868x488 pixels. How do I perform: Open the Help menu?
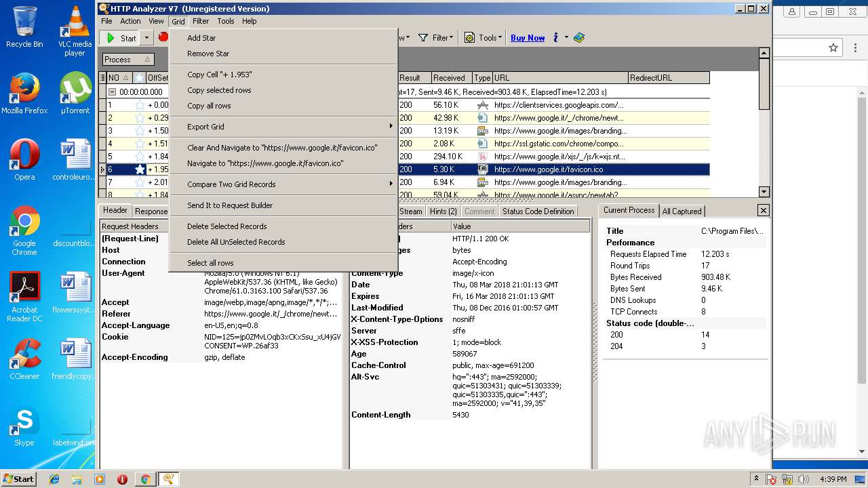pos(250,21)
